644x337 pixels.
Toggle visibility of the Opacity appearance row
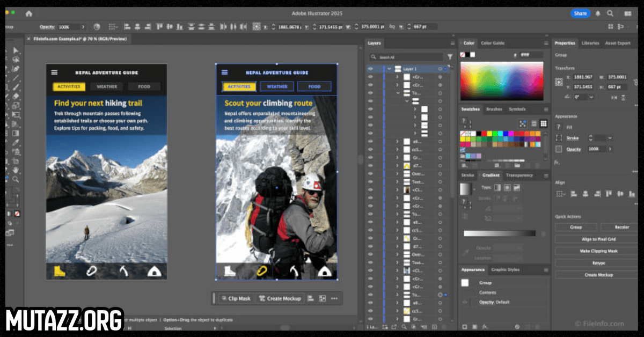click(465, 302)
